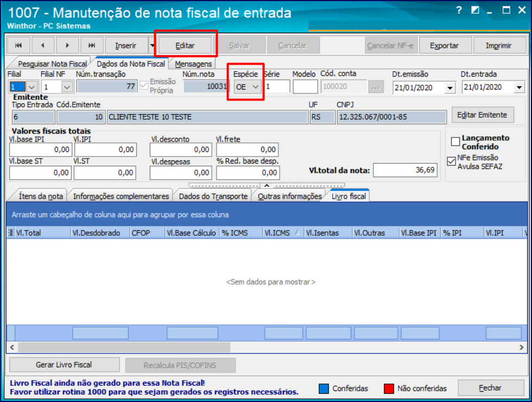The height and width of the screenshot is (402, 532).
Task: Open the Filial NF dropdown
Action: pos(67,87)
